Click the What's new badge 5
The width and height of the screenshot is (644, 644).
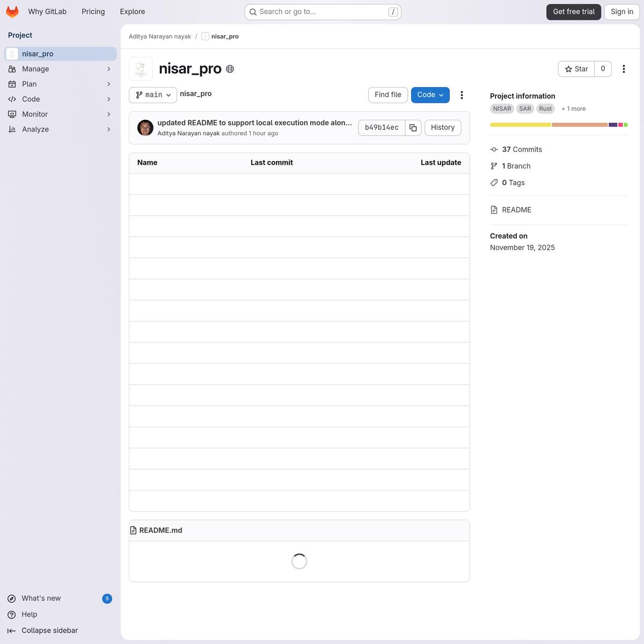coord(107,598)
